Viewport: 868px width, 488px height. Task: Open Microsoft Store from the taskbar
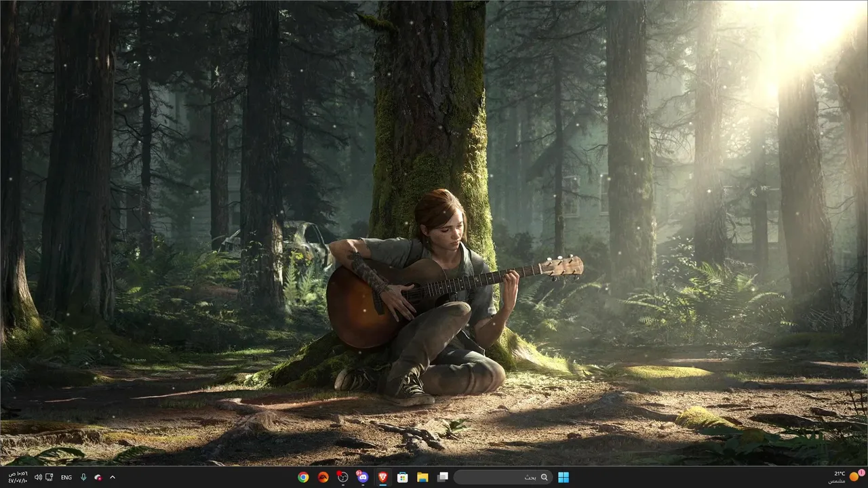402,477
